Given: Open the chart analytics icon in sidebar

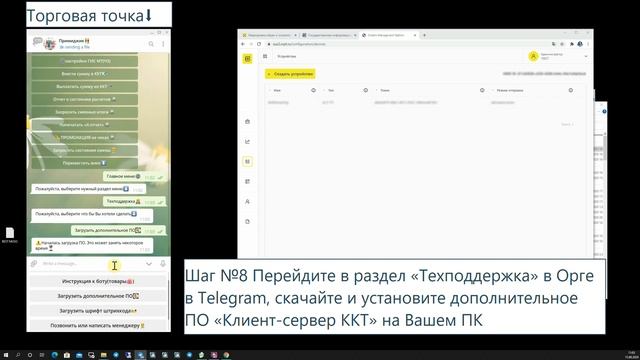Looking at the screenshot, I should pos(247,142).
